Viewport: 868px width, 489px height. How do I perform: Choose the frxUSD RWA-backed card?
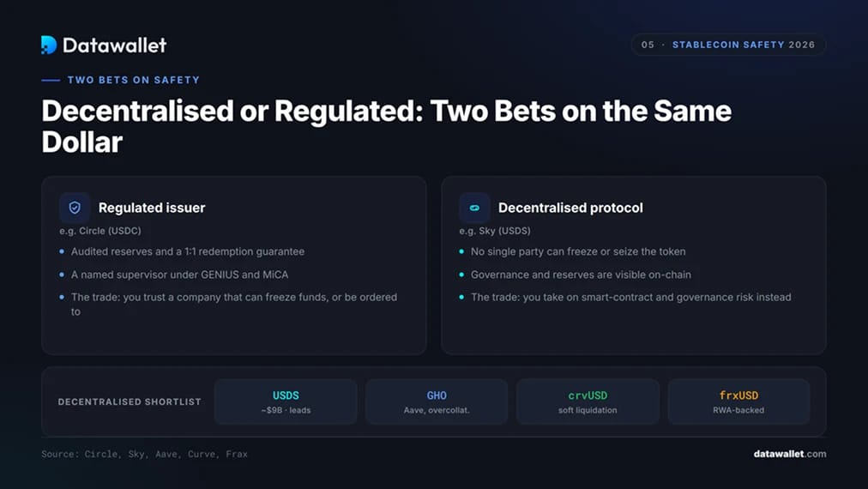click(x=738, y=401)
